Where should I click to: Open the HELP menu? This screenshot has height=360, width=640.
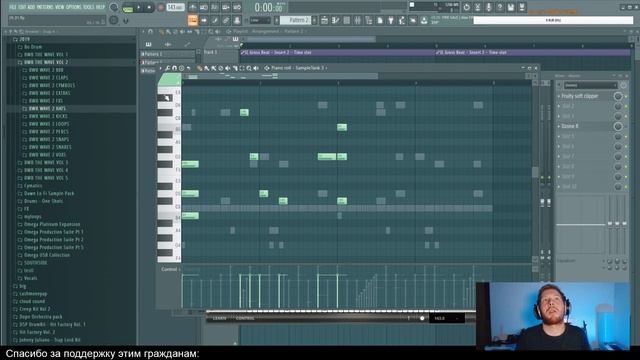(x=100, y=7)
